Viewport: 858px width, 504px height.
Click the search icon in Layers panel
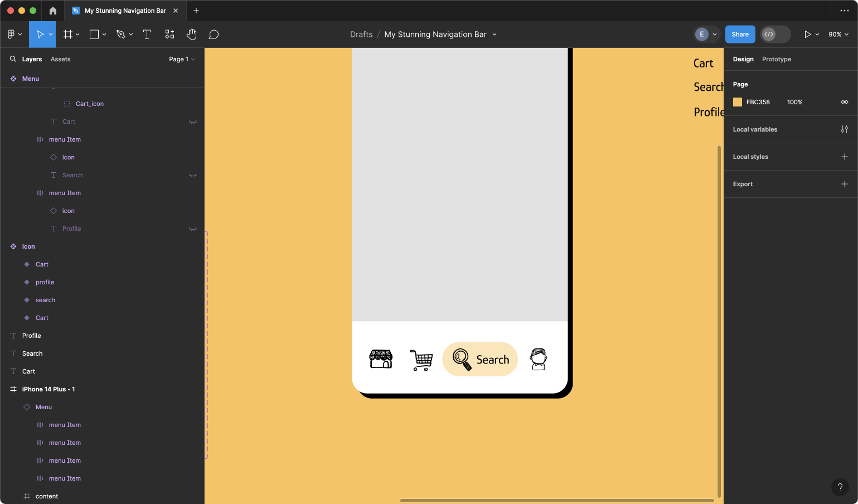(13, 59)
